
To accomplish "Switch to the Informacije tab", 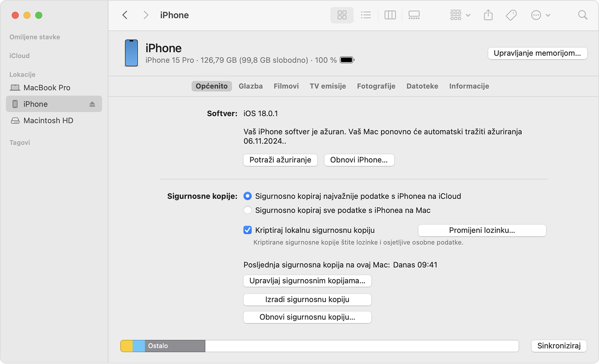I will click(469, 86).
